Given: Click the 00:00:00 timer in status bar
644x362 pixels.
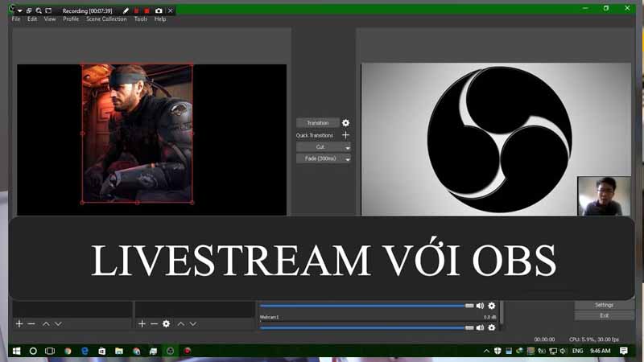Looking at the screenshot, I should 544,339.
